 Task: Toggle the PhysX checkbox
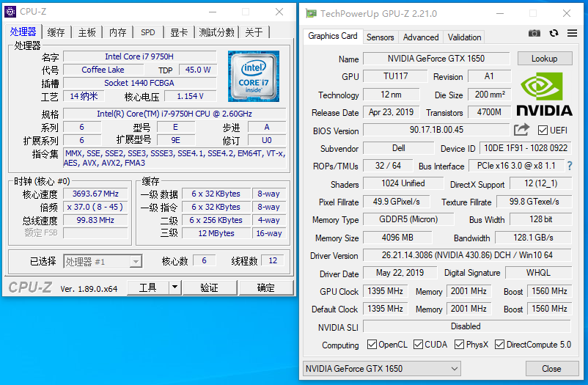pos(459,344)
